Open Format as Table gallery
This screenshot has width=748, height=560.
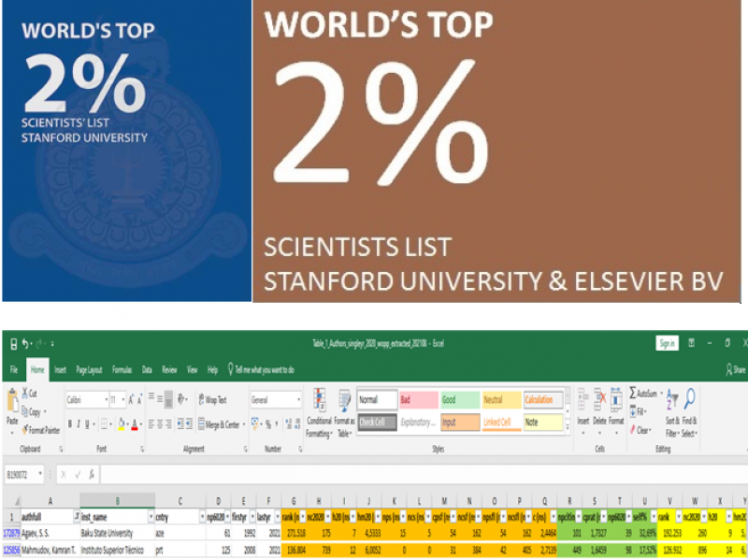[344, 412]
